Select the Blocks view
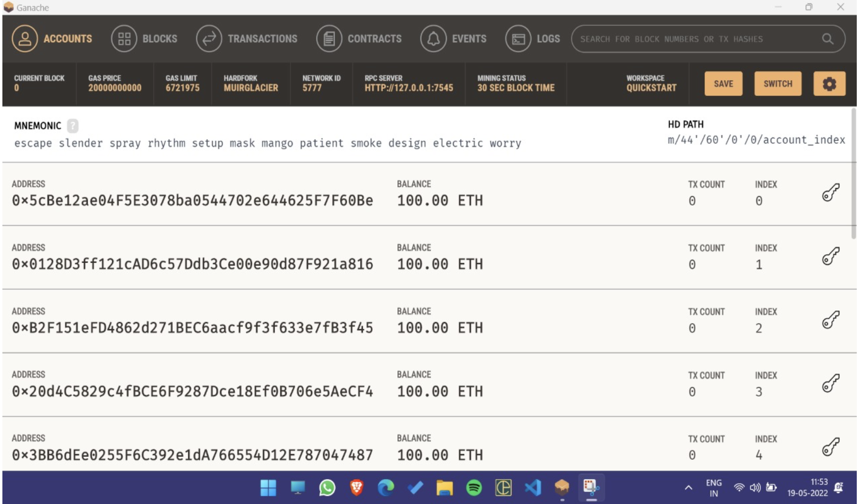The width and height of the screenshot is (863, 504). point(124,39)
